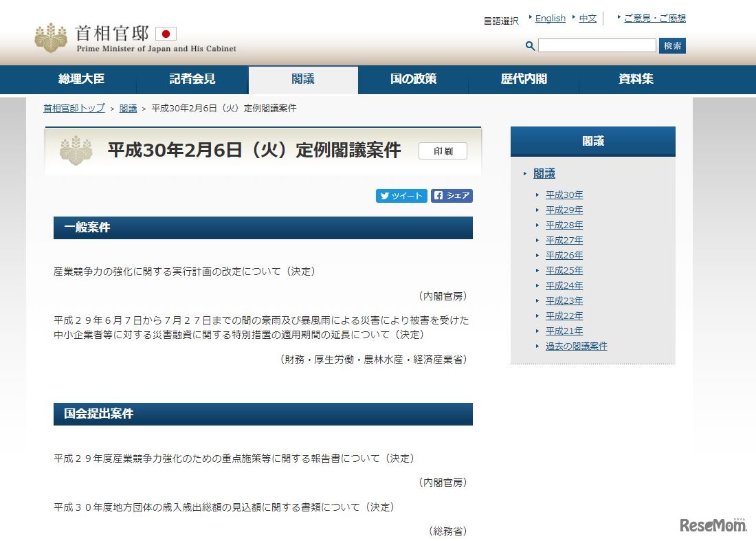Select the 歴代内閣 menu item

tap(524, 79)
